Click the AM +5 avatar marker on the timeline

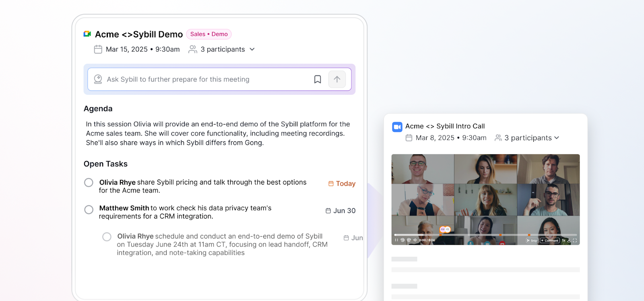point(445,229)
